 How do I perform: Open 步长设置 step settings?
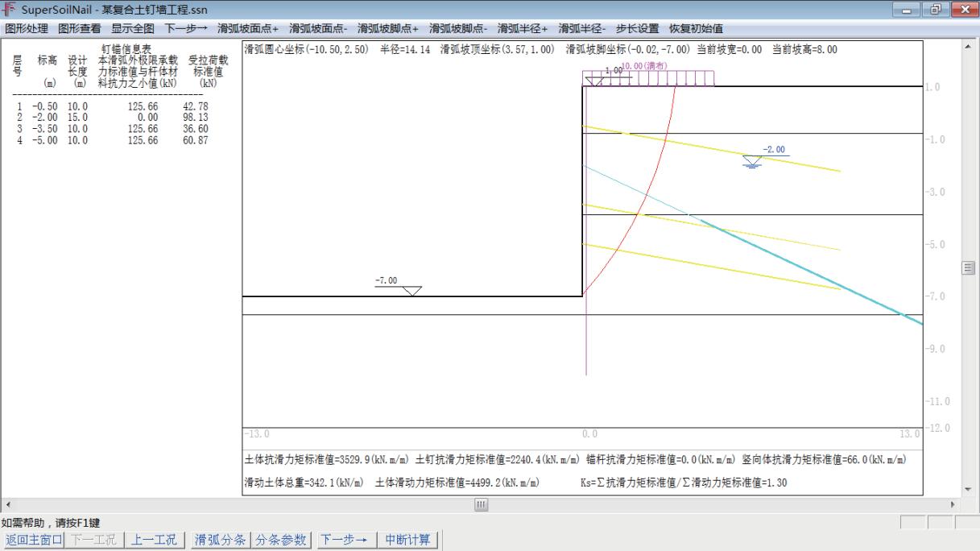pyautogui.click(x=637, y=28)
